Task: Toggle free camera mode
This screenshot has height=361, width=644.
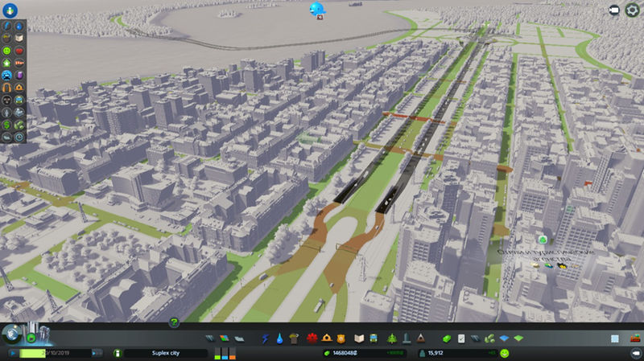Action: coord(613,10)
